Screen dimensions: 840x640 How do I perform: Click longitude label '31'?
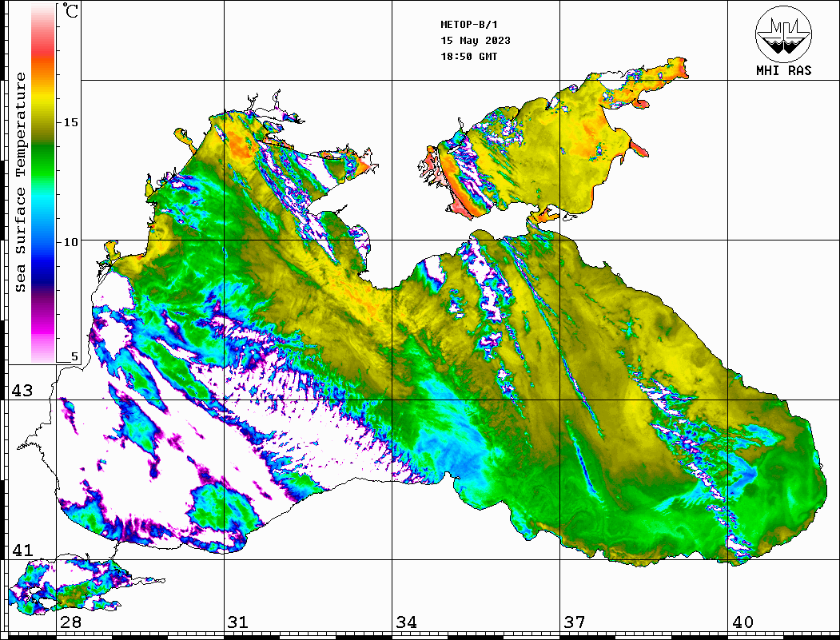[x=238, y=622]
